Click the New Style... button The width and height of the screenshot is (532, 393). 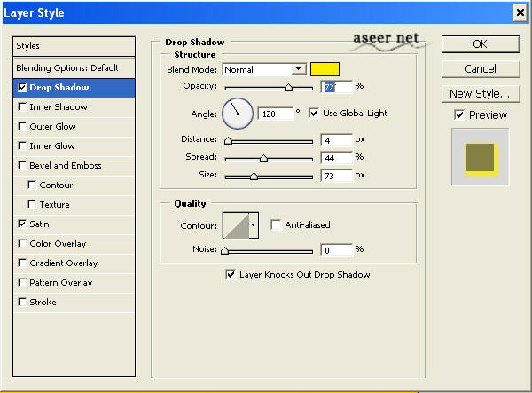[x=481, y=94]
